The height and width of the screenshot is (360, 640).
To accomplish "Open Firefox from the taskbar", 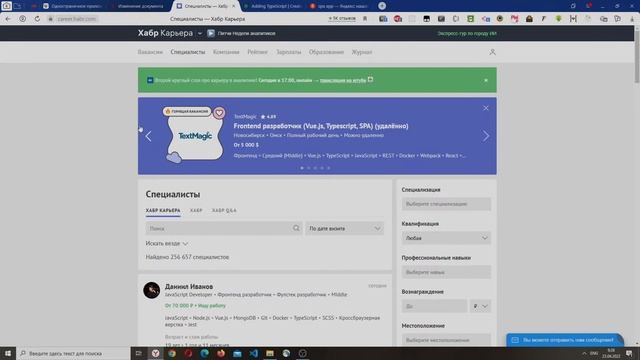I will click(x=221, y=353).
